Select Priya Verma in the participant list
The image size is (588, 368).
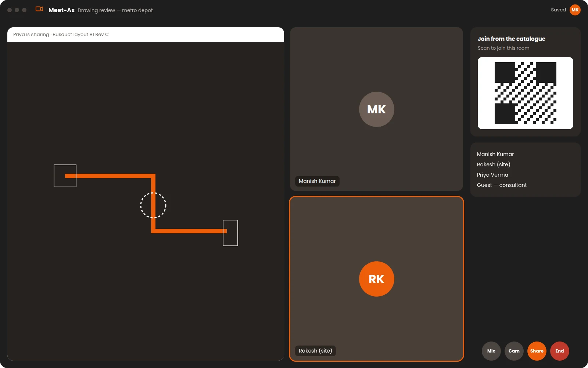tap(492, 175)
